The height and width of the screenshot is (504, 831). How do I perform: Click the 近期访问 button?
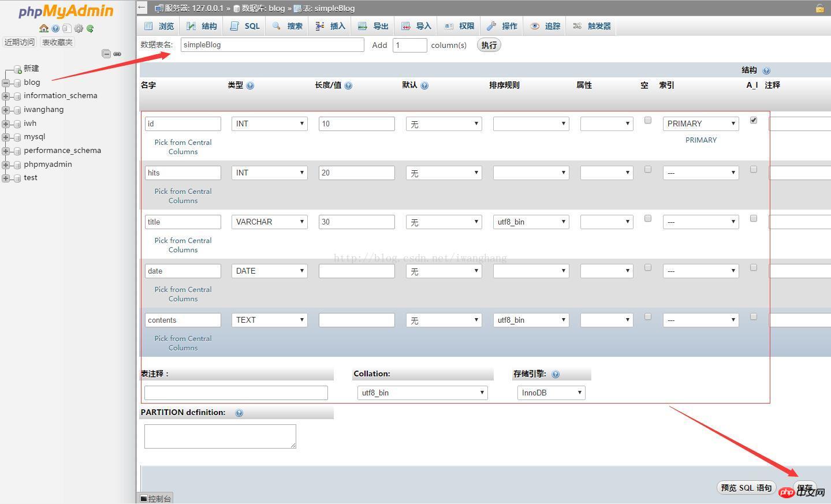tap(20, 42)
